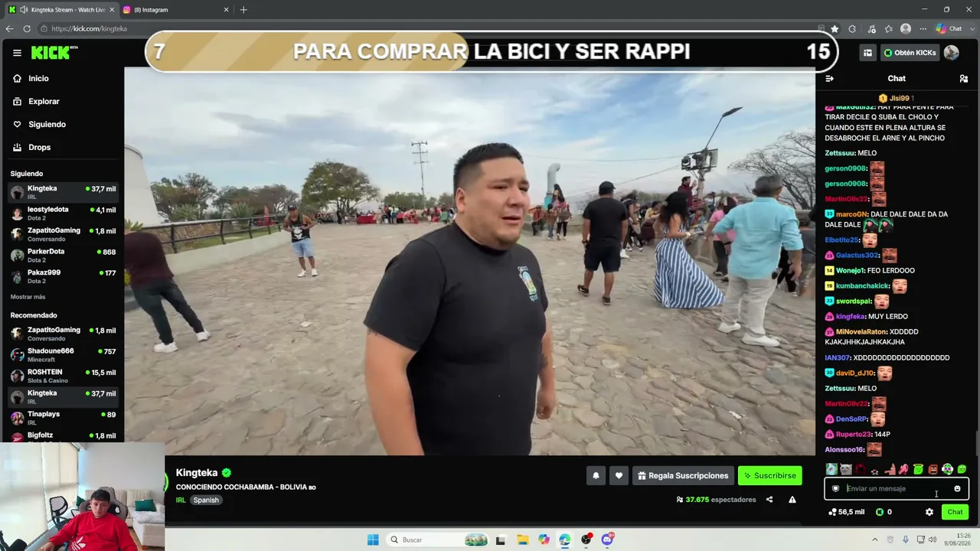This screenshot has height=551, width=980.
Task: Open the Kick hamburger menu
Action: 17,53
